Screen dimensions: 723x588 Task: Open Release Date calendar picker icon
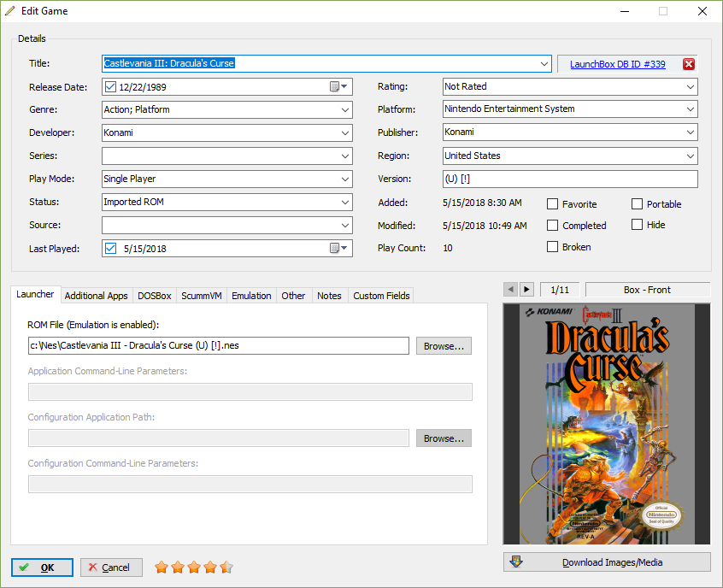click(338, 86)
